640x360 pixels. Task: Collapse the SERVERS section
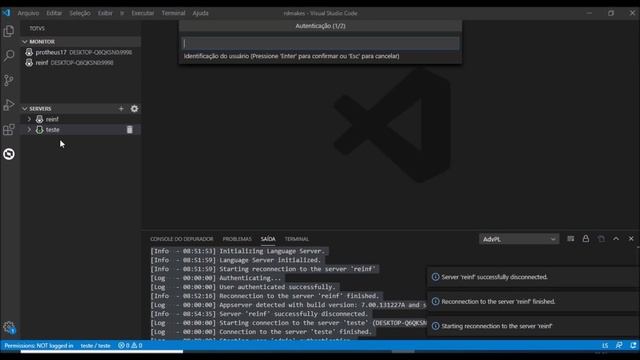(24, 109)
